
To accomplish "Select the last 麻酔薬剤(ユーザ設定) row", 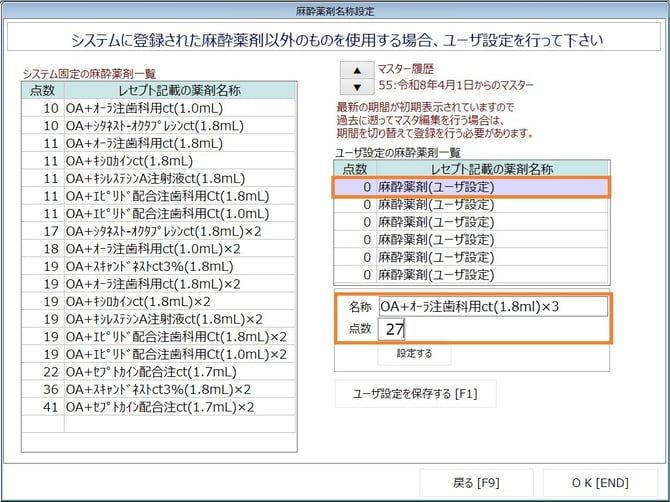I will point(471,274).
